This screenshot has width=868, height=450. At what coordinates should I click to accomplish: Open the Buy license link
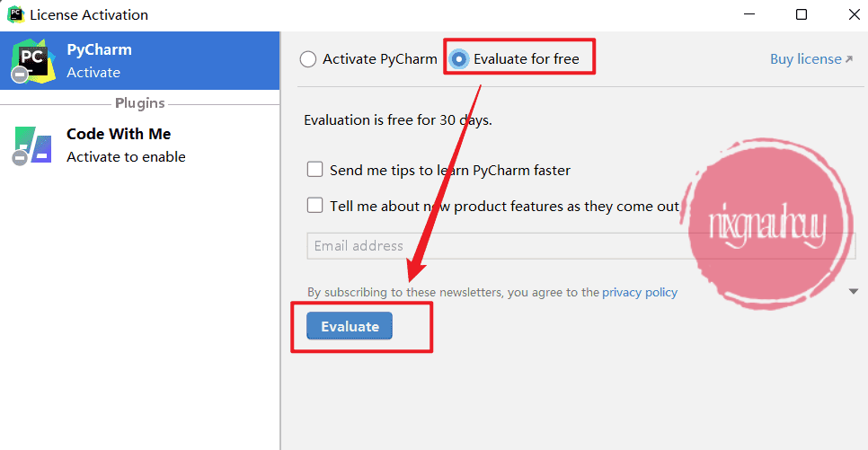click(x=805, y=59)
